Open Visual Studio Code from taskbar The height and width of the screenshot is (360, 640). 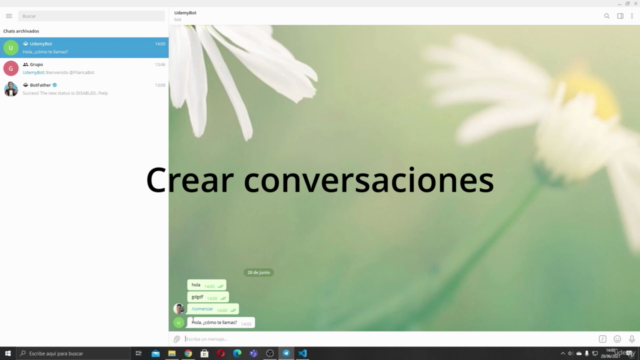[x=302, y=353]
